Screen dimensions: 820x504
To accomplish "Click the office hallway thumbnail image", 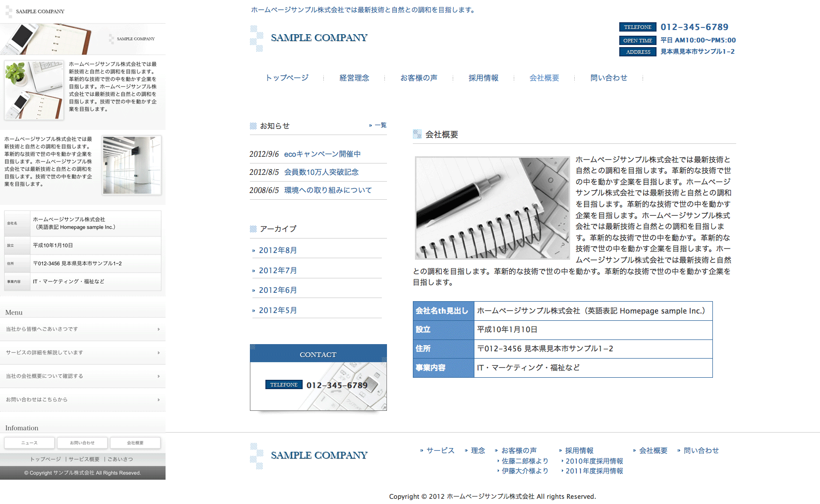I will 131,165.
